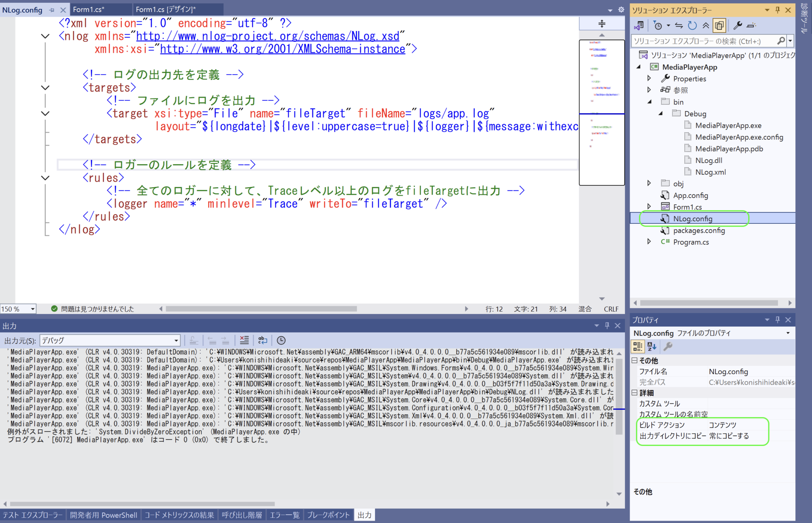
Task: Switch Properties panel to alphabetical sorting
Action: tap(651, 346)
